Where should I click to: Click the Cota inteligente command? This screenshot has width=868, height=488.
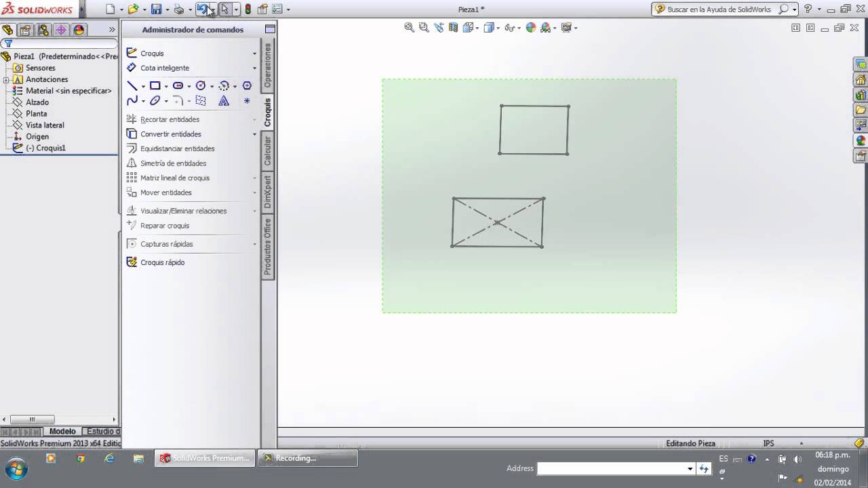pos(158,68)
